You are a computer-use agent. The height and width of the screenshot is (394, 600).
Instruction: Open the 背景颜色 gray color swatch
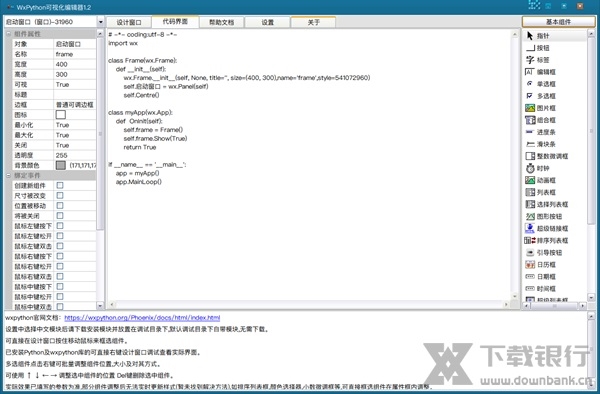tap(61, 165)
